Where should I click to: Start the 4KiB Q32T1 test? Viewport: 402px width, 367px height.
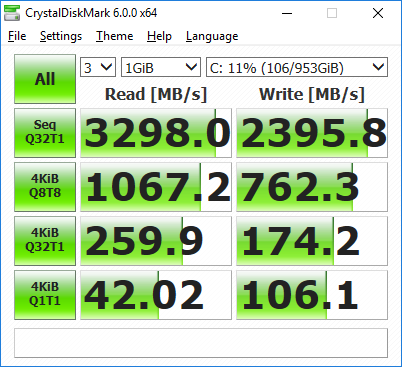pyautogui.click(x=45, y=241)
